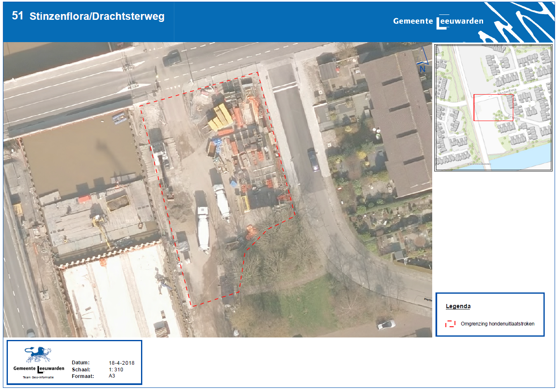Select the Omgrenzing hondenuitlaatstroken legend label
The width and height of the screenshot is (560, 392).
point(497,324)
